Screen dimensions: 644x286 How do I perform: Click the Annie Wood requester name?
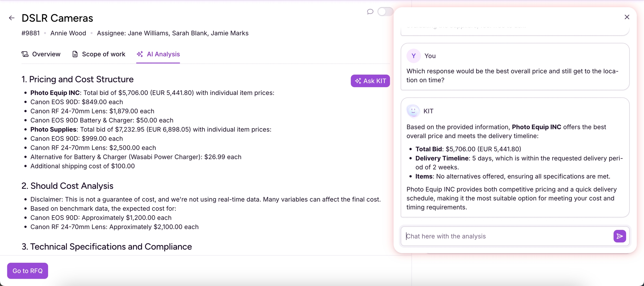68,33
